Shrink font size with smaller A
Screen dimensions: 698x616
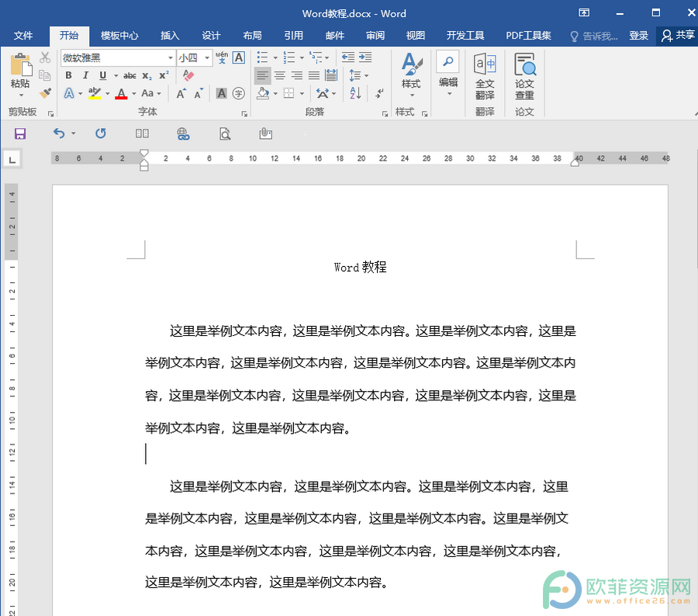[x=198, y=94]
